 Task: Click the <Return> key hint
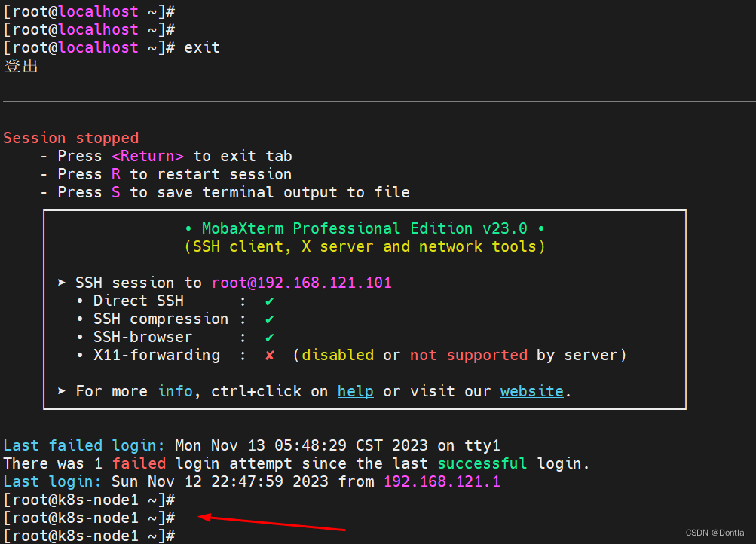(x=148, y=156)
